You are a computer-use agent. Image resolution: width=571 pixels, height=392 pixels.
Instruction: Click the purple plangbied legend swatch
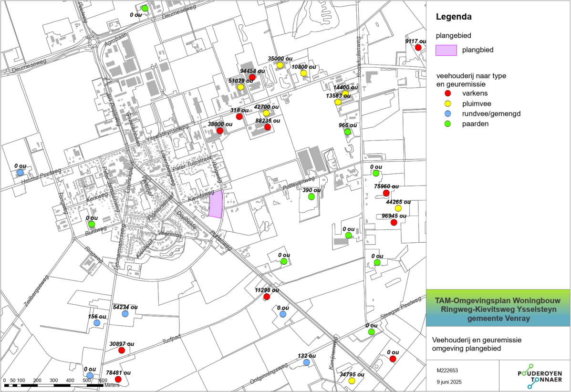(x=446, y=50)
